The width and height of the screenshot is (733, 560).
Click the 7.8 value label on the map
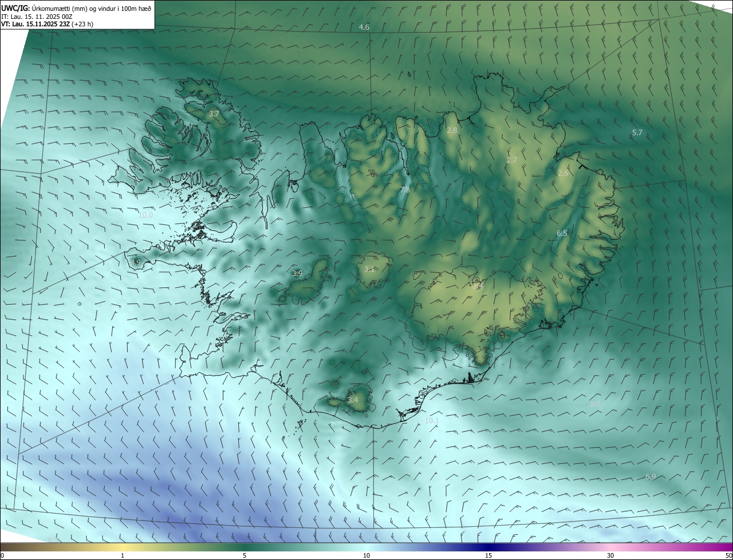pos(404,190)
